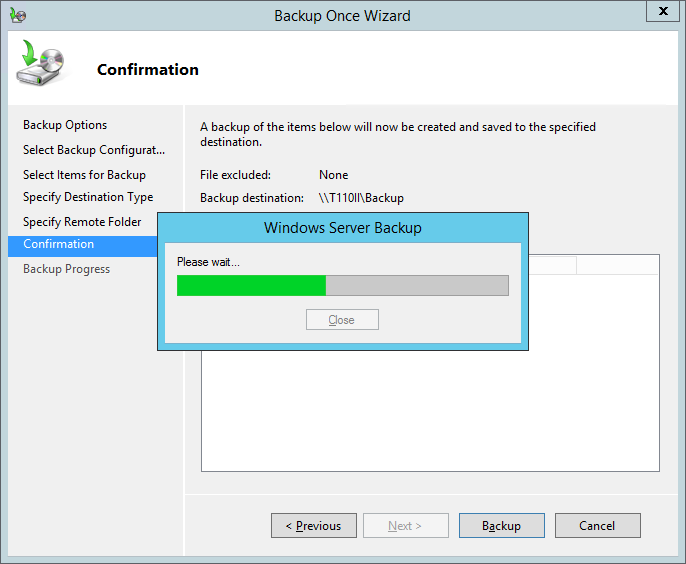Cancel the backup wizard
686x564 pixels.
click(x=597, y=526)
